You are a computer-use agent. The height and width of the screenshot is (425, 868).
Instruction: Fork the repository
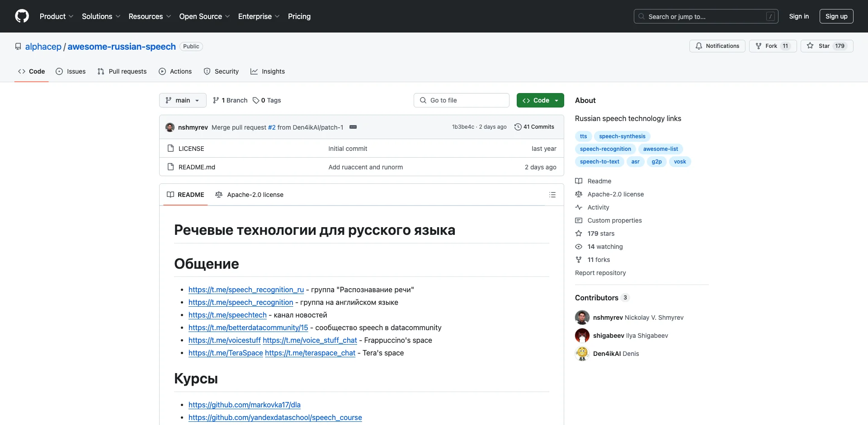tap(773, 46)
